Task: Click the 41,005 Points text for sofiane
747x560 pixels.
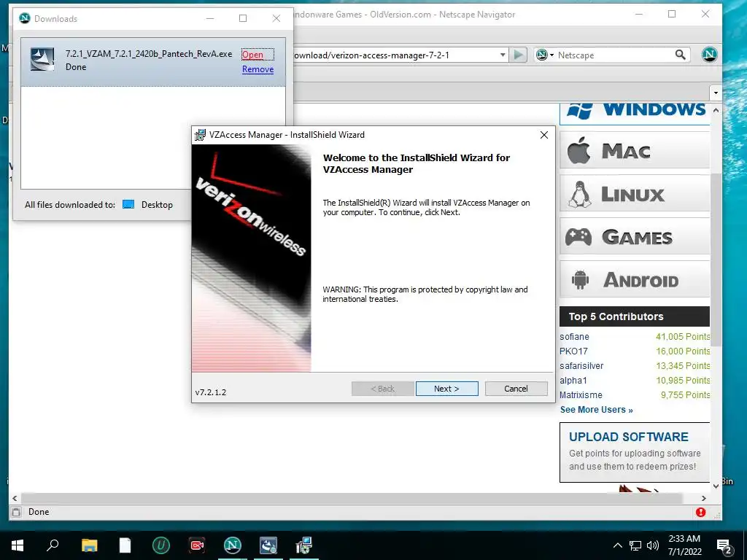Action: click(x=683, y=337)
